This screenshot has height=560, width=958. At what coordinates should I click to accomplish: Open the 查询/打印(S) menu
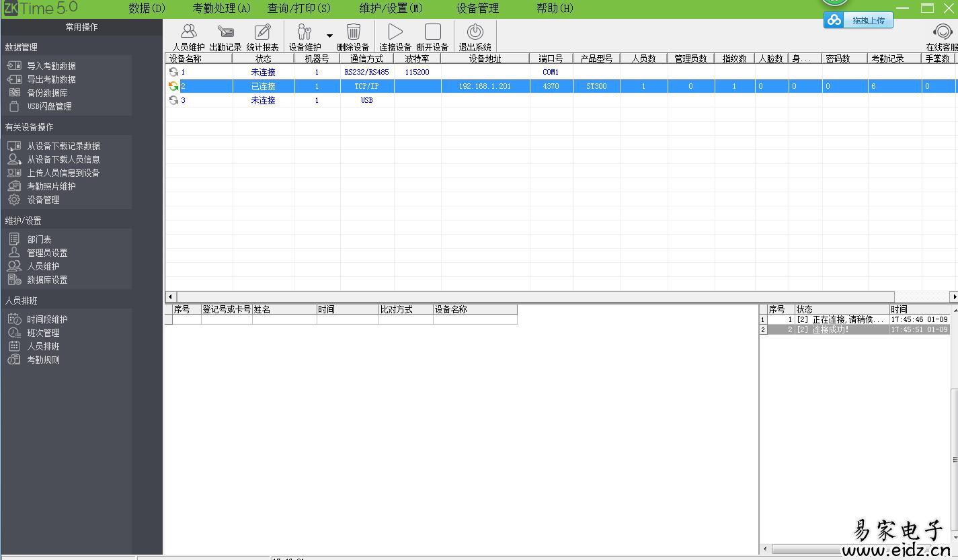coord(299,9)
